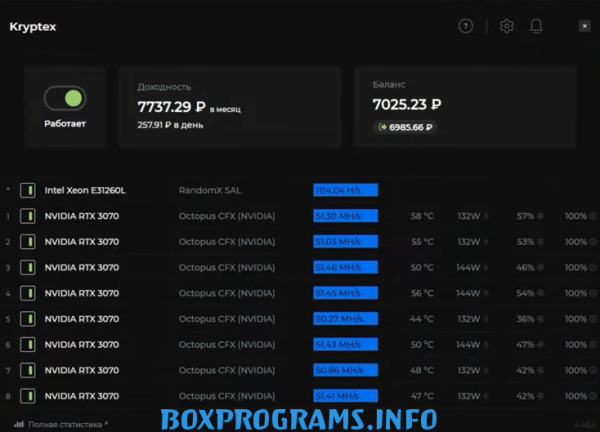Image resolution: width=600 pixels, height=432 pixels.
Task: Click the fan icon next to 46%
Action: pos(540,267)
